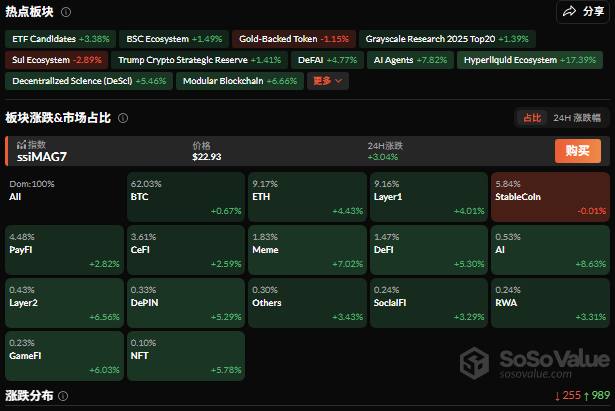The image size is (615, 411).
Task: Click the $22.93 price value
Action: coord(207,157)
